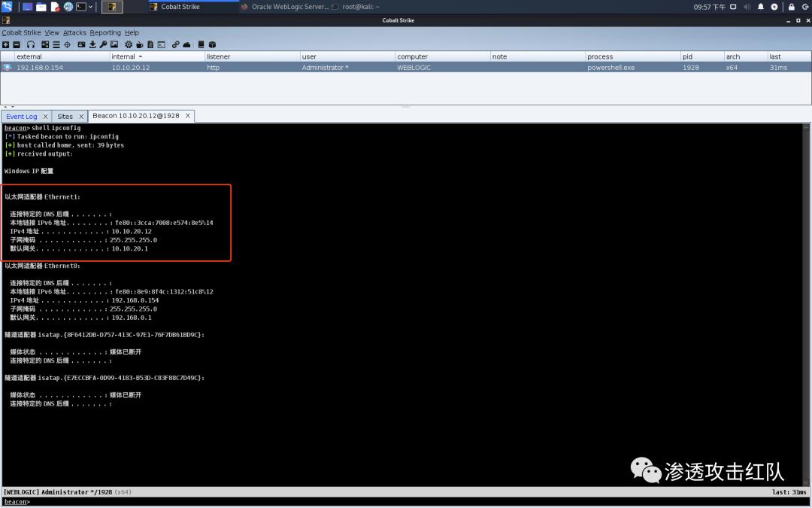The width and height of the screenshot is (812, 508).
Task: Sort sessions by process column header
Action: 633,56
